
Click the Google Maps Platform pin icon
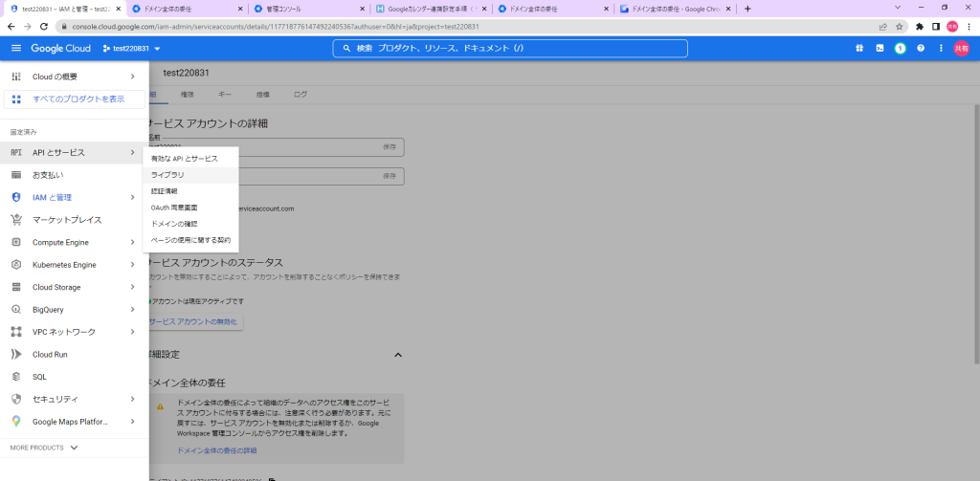(x=15, y=421)
